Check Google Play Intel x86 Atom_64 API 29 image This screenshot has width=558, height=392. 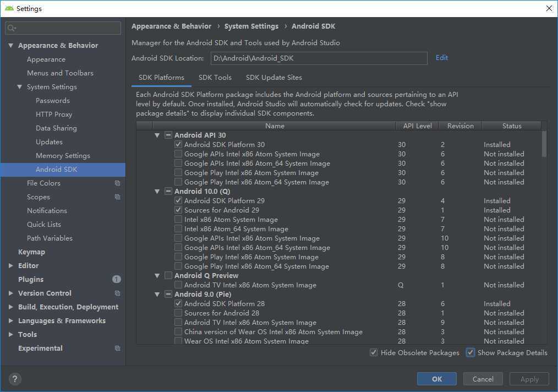pos(178,266)
